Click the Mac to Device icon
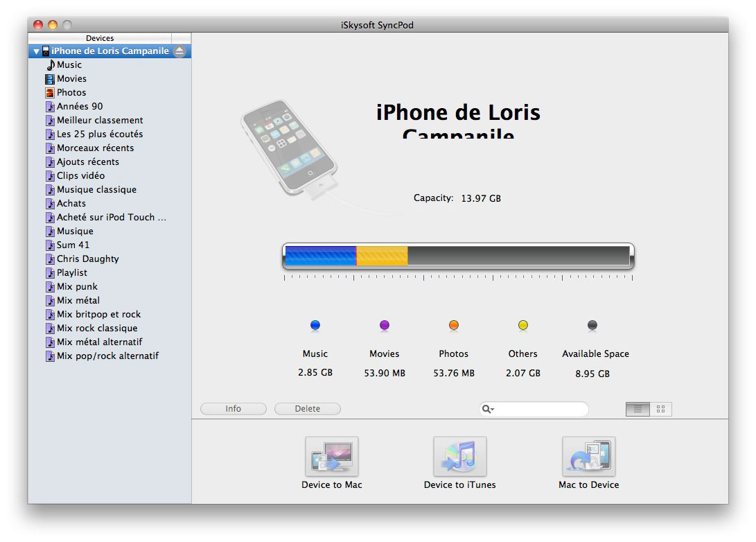Image resolution: width=756 pixels, height=542 pixels. [x=588, y=457]
